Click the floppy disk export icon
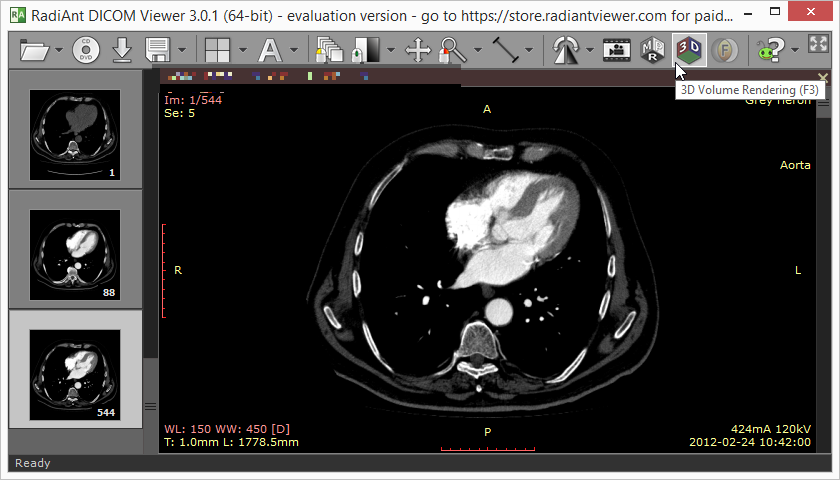840x480 pixels. (158, 50)
